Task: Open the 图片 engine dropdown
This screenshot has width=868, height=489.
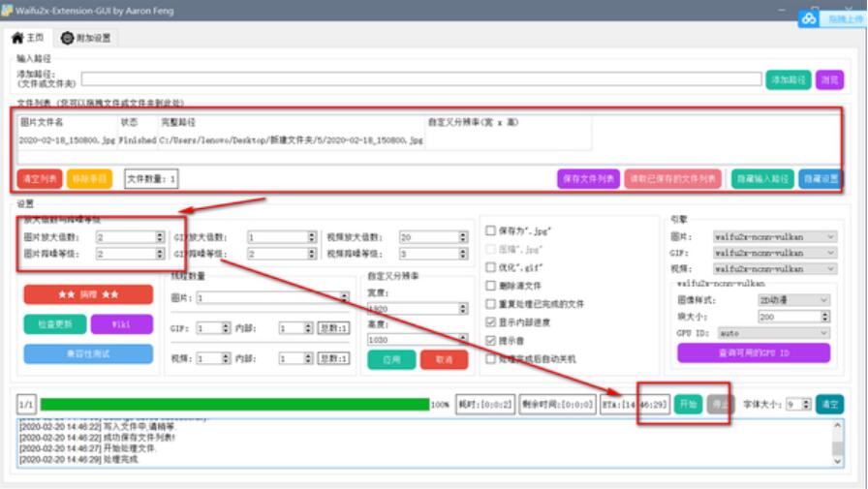Action: pos(775,237)
